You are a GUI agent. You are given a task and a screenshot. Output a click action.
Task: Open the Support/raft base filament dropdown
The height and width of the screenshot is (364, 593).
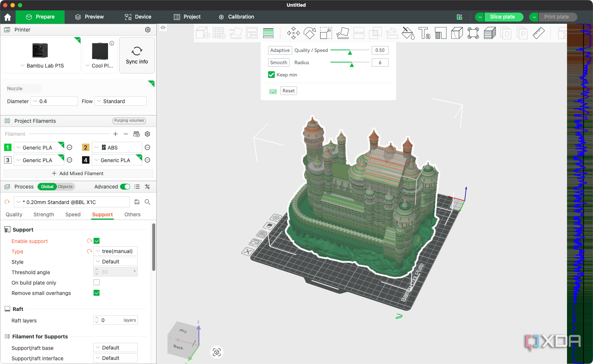pos(115,348)
